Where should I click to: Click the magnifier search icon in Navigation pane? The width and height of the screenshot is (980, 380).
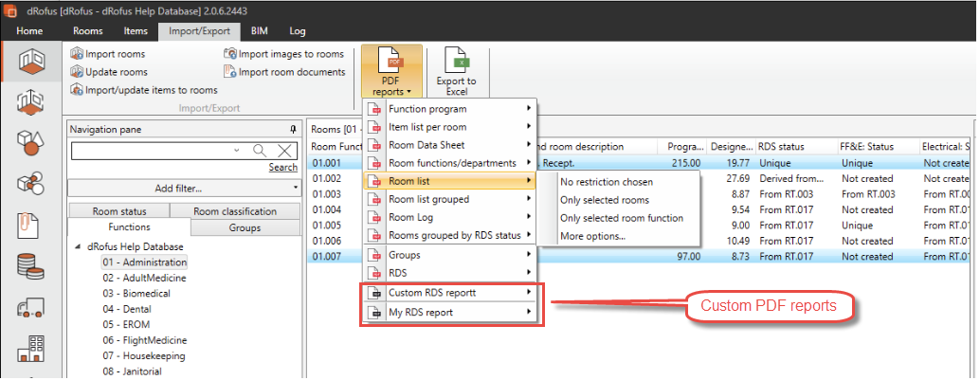click(260, 151)
